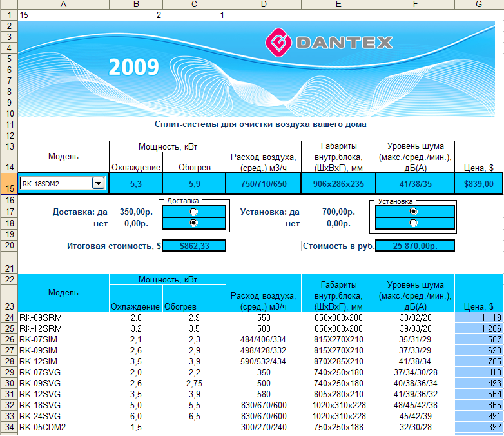
Task: Click price cell 1 119
Action: pyautogui.click(x=479, y=317)
